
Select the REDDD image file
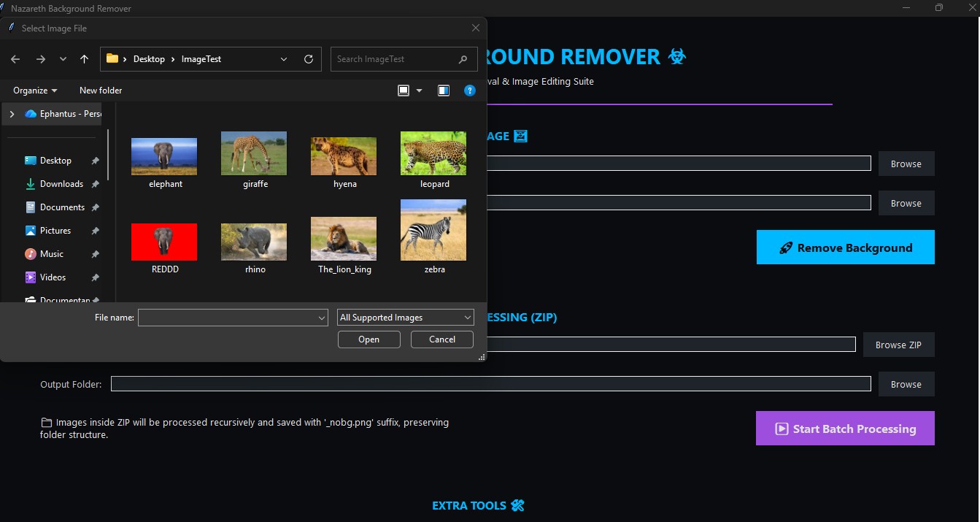[164, 242]
